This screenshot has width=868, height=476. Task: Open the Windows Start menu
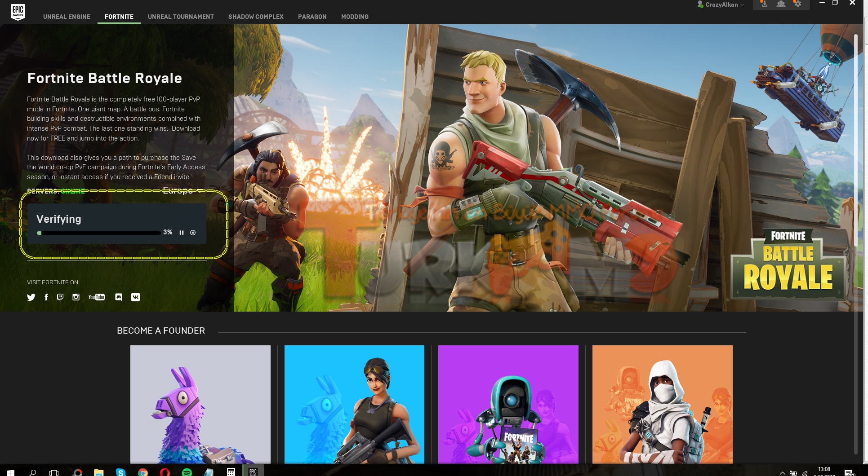tap(11, 472)
